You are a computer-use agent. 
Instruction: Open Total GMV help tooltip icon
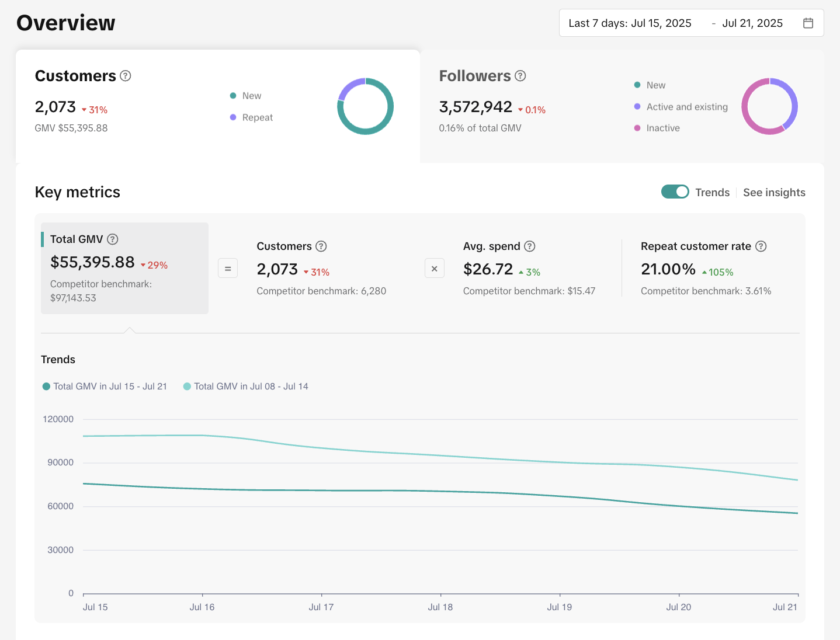[x=113, y=239]
